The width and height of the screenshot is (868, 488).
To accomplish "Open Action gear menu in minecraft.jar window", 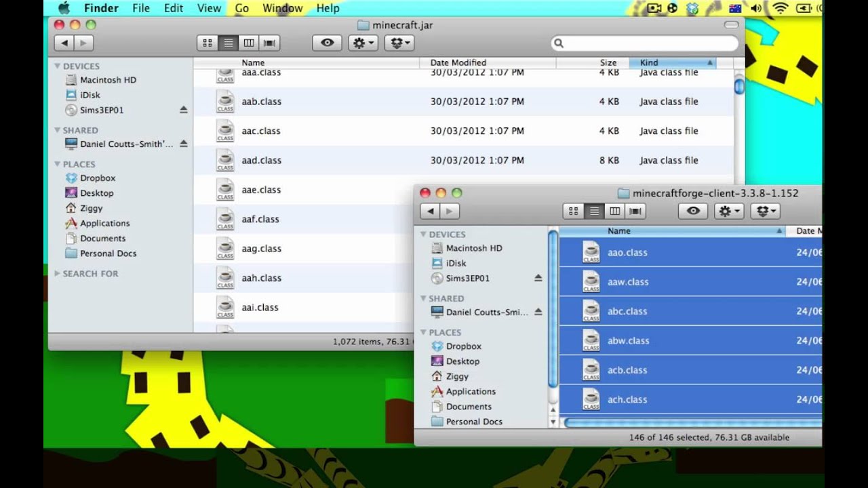I will click(363, 43).
